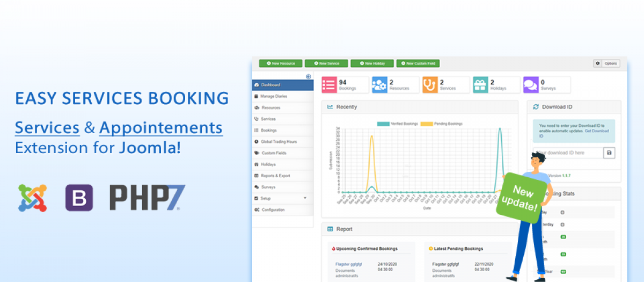Open the Surveys sidebar item
This screenshot has width=644, height=282.
[x=283, y=187]
